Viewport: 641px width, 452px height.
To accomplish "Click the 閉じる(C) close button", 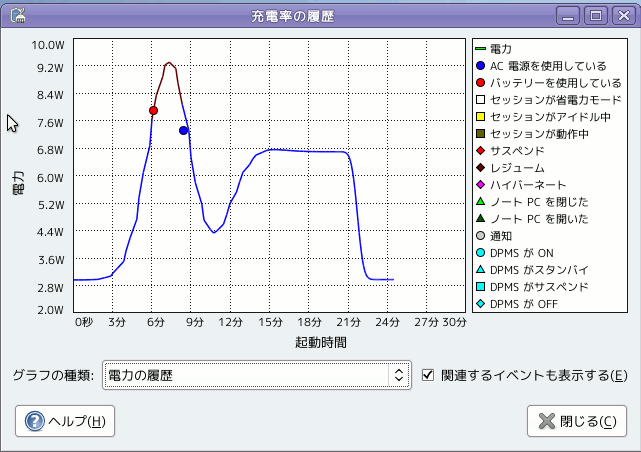I will (x=577, y=421).
